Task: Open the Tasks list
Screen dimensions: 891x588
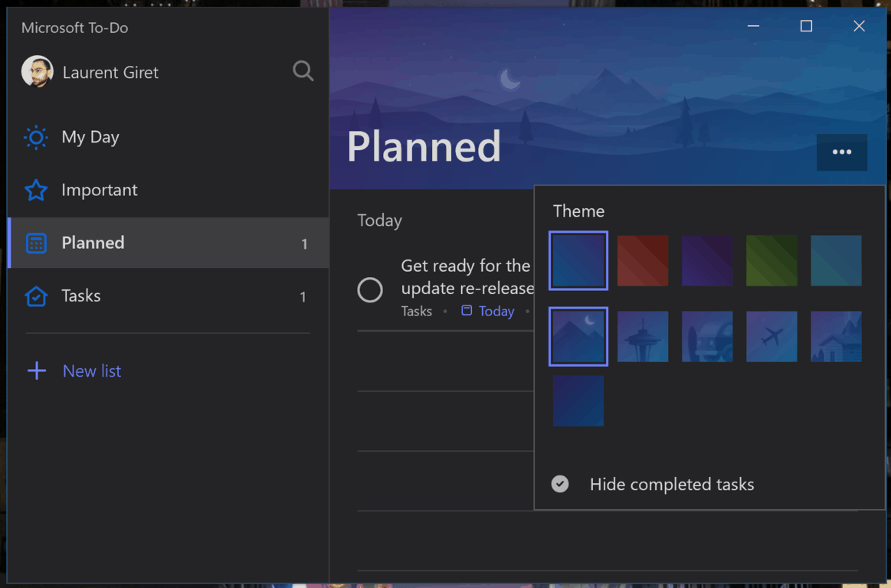Action: point(169,296)
